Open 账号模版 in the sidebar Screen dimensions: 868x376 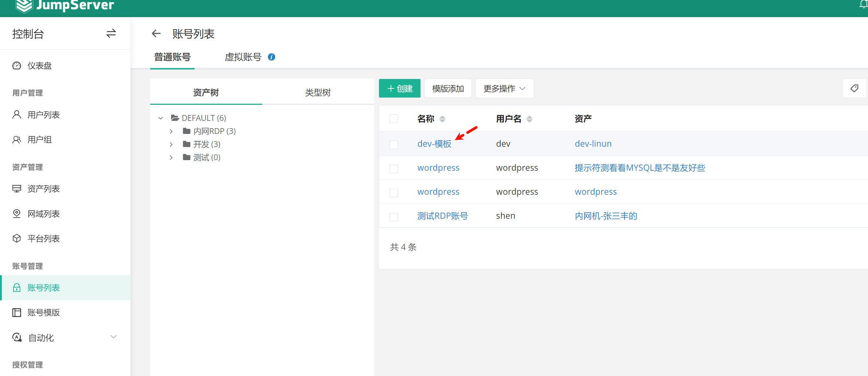click(x=43, y=313)
